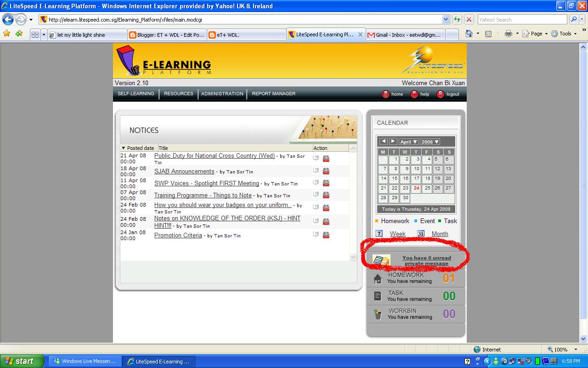The image size is (588, 368).
Task: Click the browser Home house icon
Action: pos(469,34)
